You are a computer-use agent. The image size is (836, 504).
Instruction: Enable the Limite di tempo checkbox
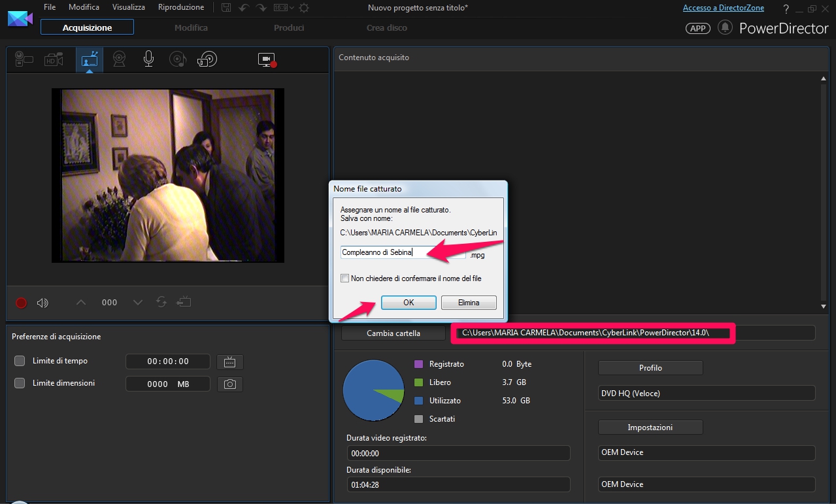point(20,361)
